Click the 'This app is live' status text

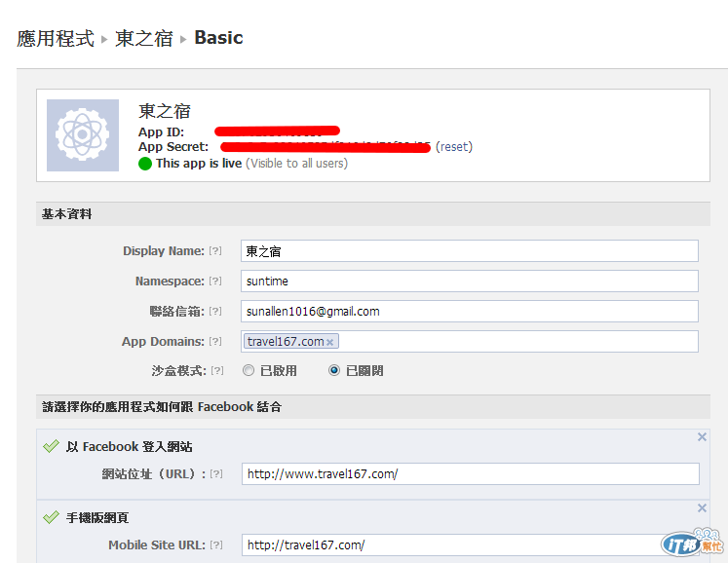pos(199,164)
